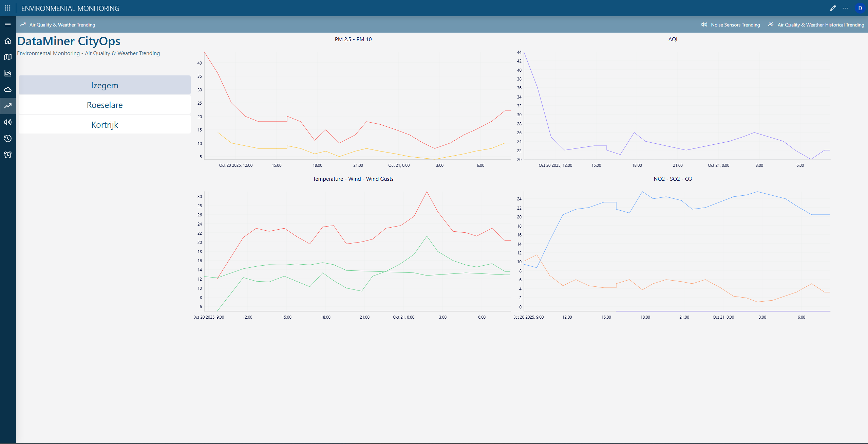The height and width of the screenshot is (444, 868).
Task: Open the noise speaker sidebar icon
Action: tap(8, 122)
